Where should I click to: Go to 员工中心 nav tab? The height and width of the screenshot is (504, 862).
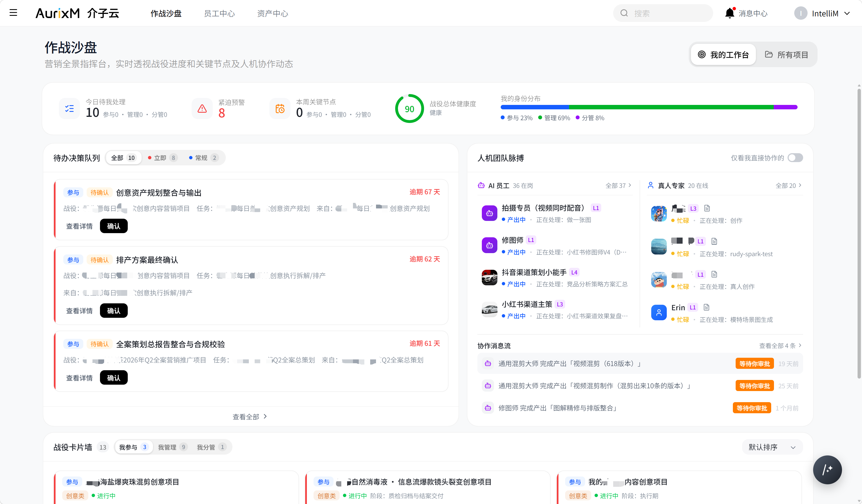[x=219, y=13]
